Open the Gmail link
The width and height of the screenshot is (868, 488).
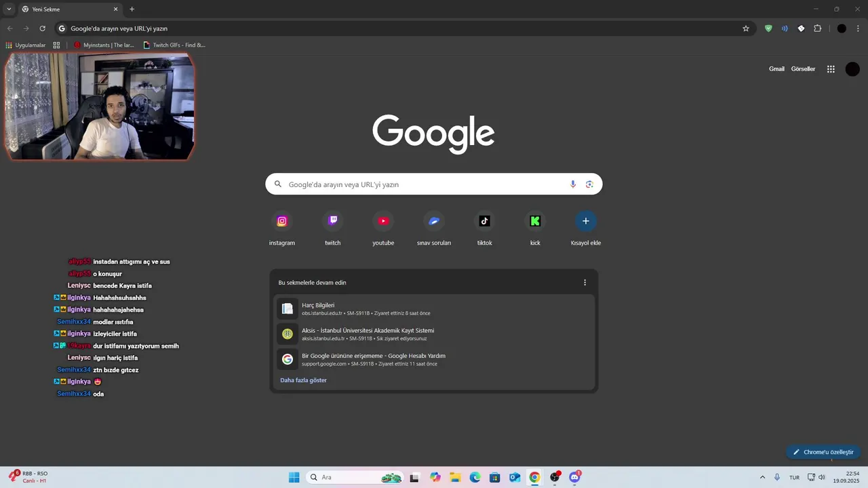coord(776,69)
